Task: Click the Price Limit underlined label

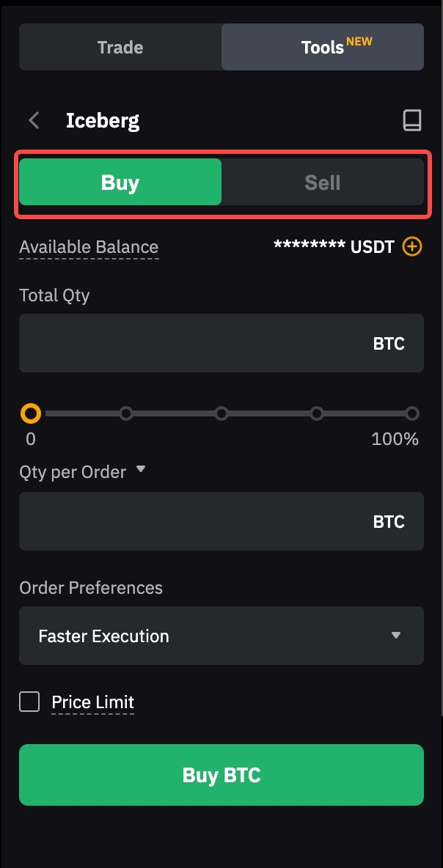Action: 93,702
